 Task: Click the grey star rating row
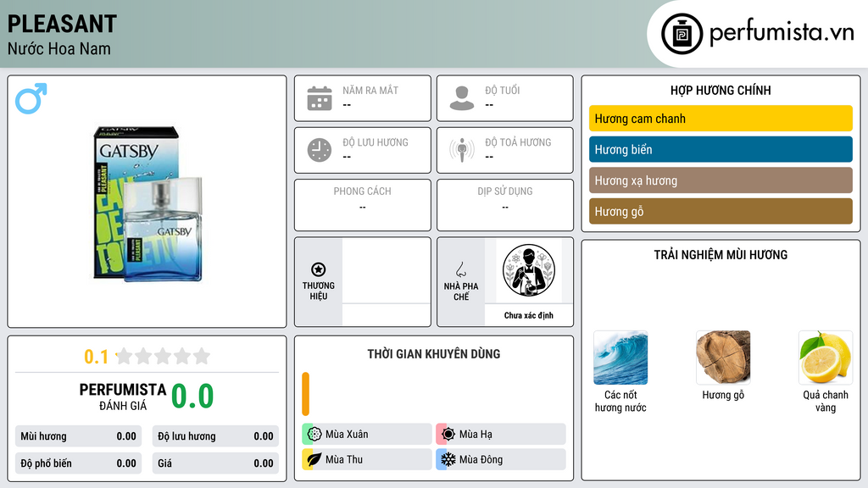point(163,356)
